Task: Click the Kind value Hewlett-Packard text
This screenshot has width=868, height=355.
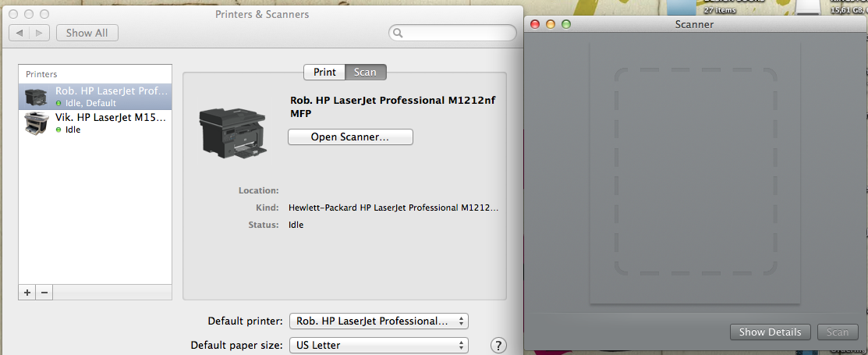Action: 394,208
